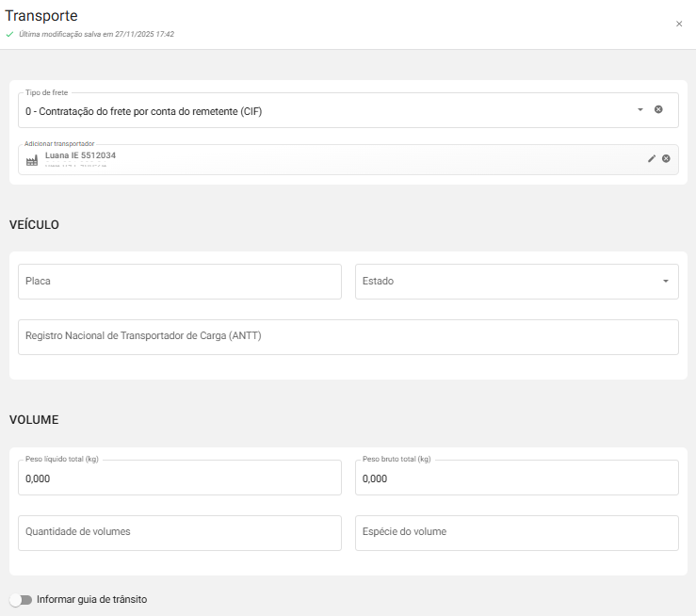Image resolution: width=696 pixels, height=616 pixels.
Task: Expand the Tipo de frete dropdown arrow
Action: (639, 109)
